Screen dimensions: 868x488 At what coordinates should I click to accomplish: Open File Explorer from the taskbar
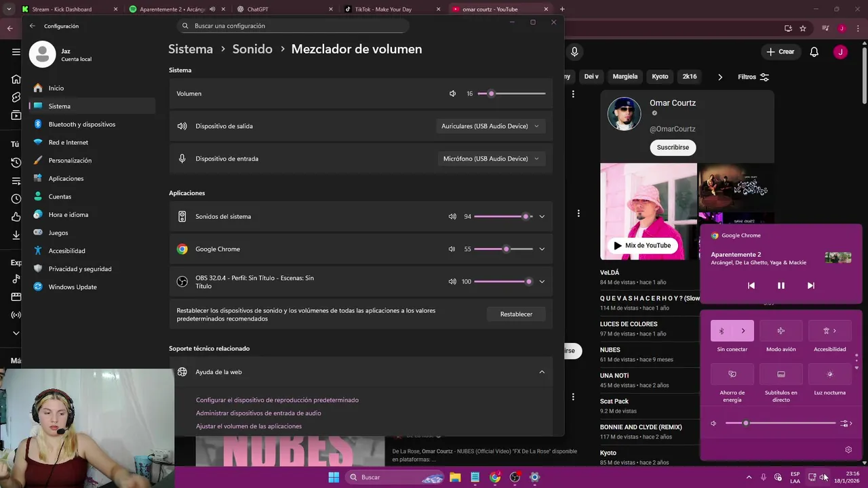coord(456,477)
